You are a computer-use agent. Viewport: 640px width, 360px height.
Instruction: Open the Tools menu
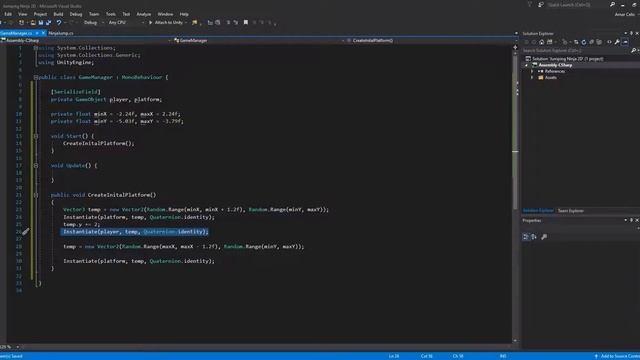click(x=111, y=14)
